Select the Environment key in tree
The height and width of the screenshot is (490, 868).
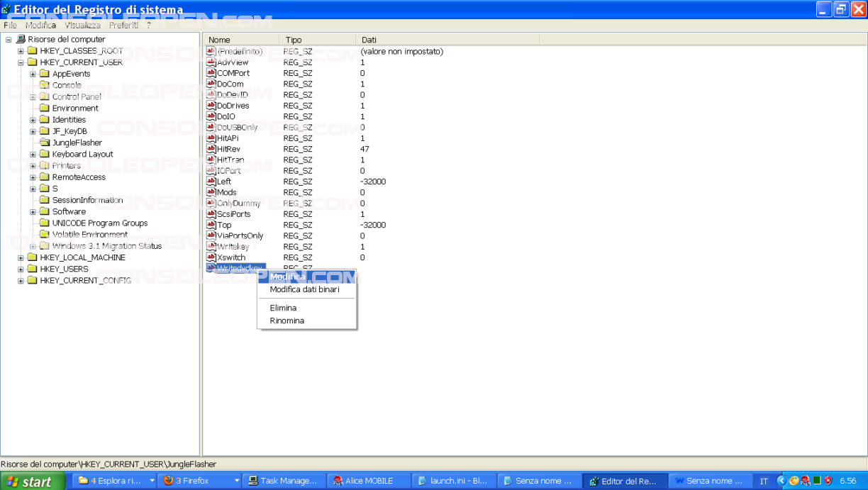click(x=75, y=108)
